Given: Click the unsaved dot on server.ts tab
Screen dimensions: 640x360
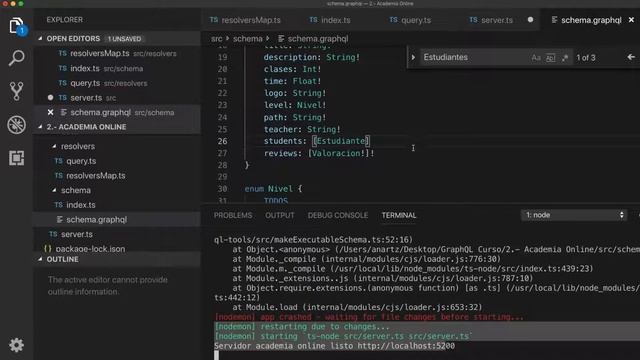Looking at the screenshot, I should [530, 20].
